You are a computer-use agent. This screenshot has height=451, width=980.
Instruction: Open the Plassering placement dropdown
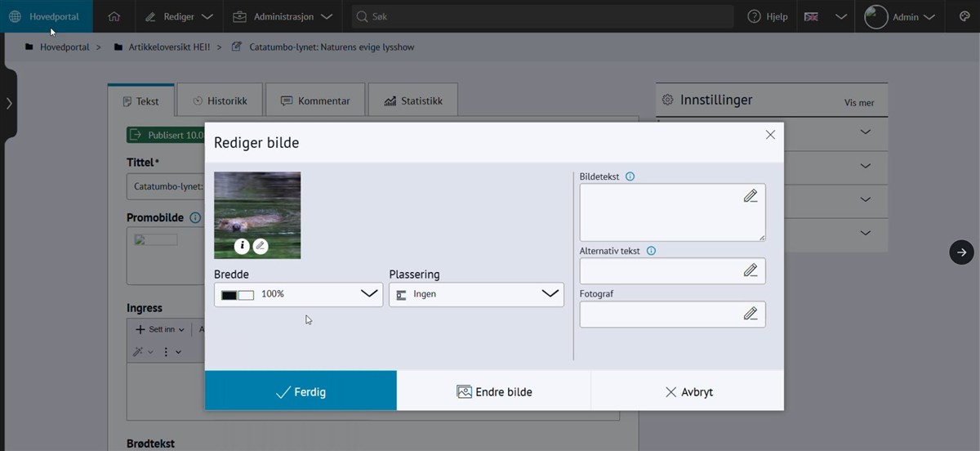coord(476,294)
